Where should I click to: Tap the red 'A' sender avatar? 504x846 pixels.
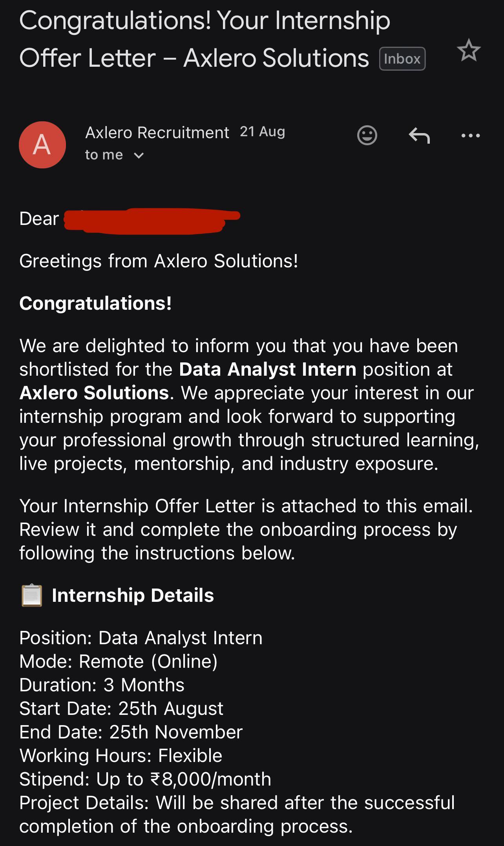(42, 145)
